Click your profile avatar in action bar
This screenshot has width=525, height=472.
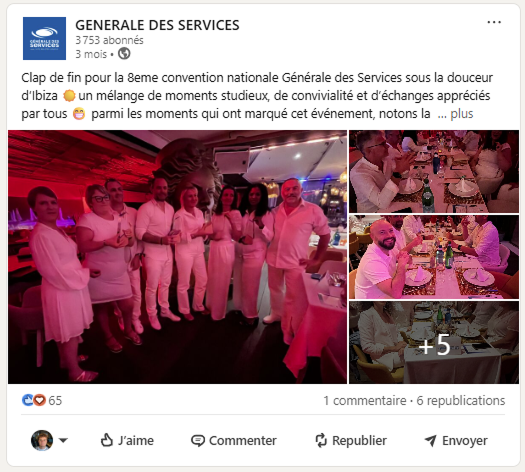(42, 440)
